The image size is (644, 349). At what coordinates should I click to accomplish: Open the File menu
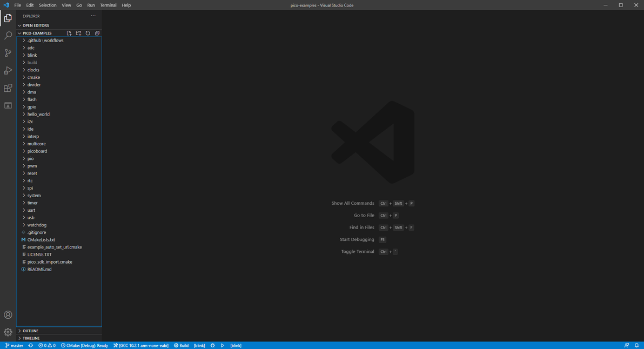(18, 5)
